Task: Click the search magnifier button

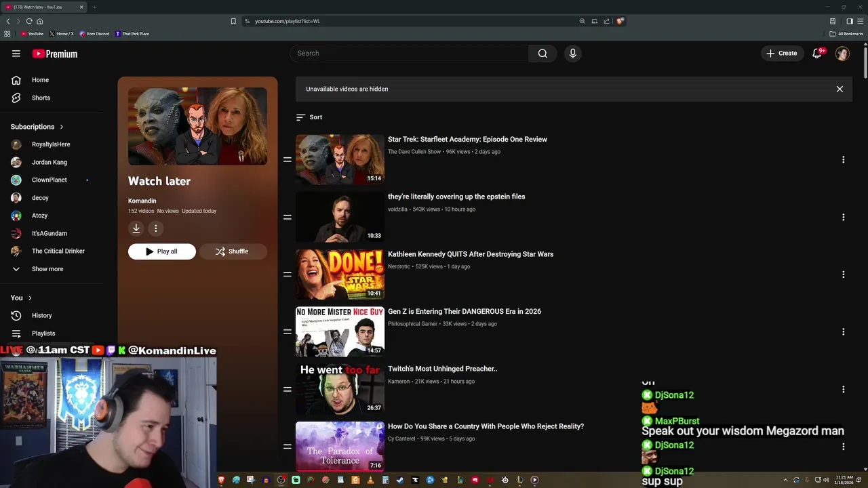Action: [x=542, y=54]
